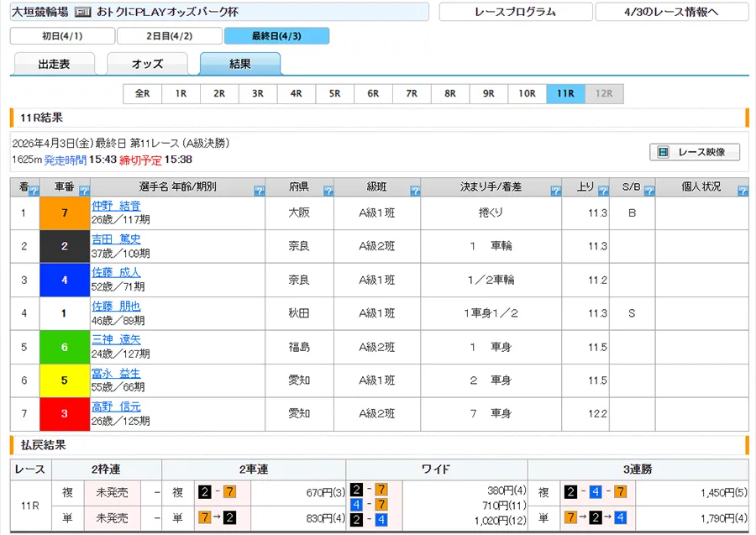Select race 10R in race selector
This screenshot has width=756, height=535.
[527, 94]
